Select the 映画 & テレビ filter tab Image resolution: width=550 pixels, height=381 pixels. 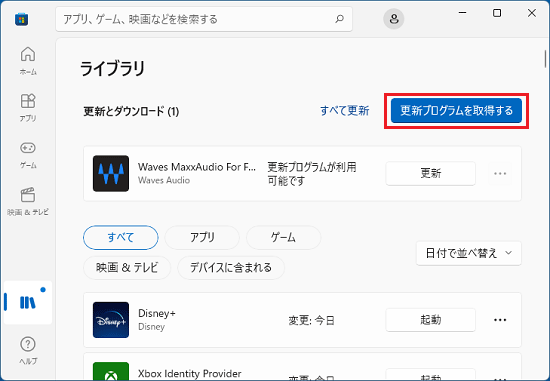click(x=127, y=268)
